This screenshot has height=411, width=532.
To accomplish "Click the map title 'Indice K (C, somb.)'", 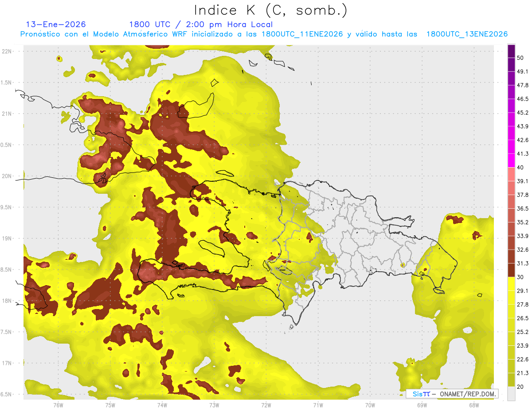I will [271, 10].
